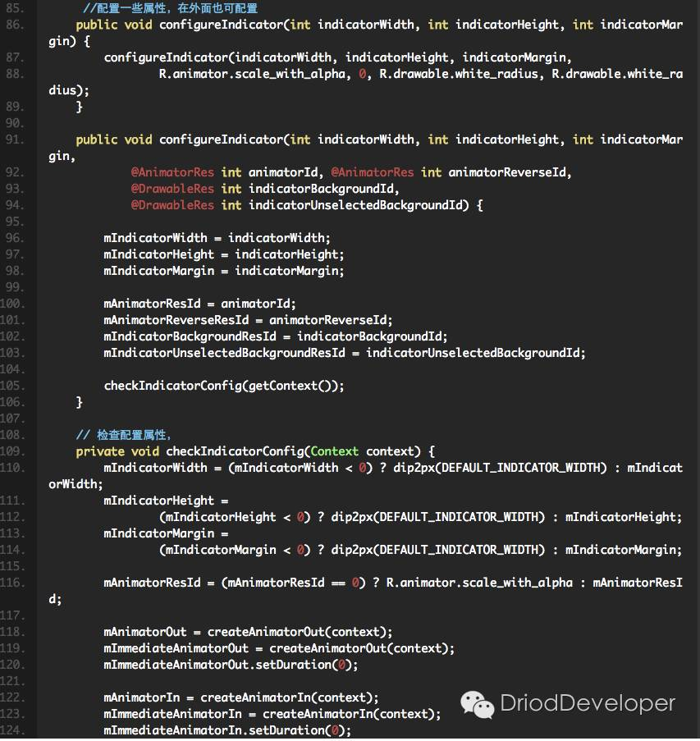Click line number 121 in the gutter
This screenshot has height=741, width=700.
pyautogui.click(x=12, y=681)
